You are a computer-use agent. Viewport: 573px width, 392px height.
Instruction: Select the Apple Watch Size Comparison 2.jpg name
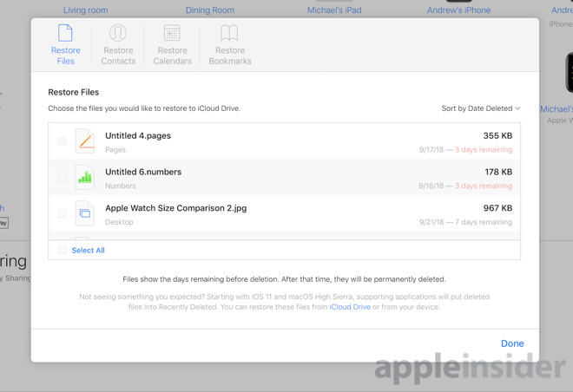tap(175, 208)
